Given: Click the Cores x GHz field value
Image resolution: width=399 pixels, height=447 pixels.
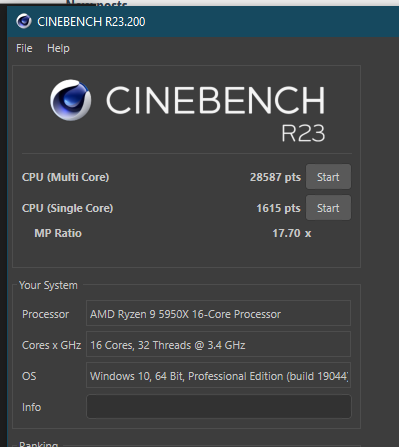Looking at the screenshot, I should click(218, 344).
